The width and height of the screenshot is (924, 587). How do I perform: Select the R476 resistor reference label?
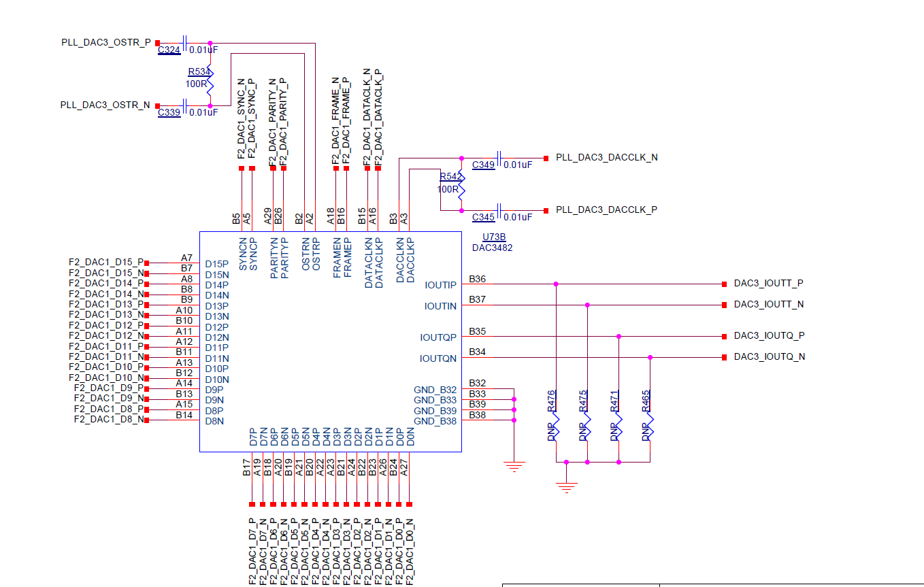click(551, 401)
